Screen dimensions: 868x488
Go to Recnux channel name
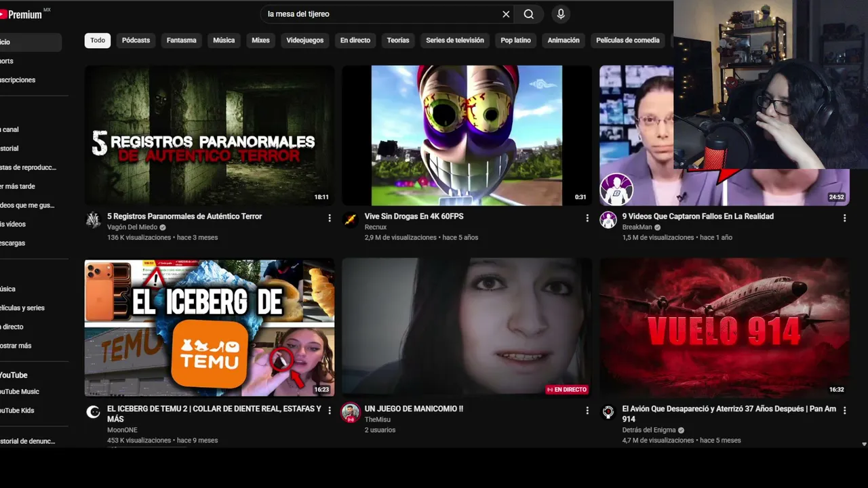[x=376, y=227]
